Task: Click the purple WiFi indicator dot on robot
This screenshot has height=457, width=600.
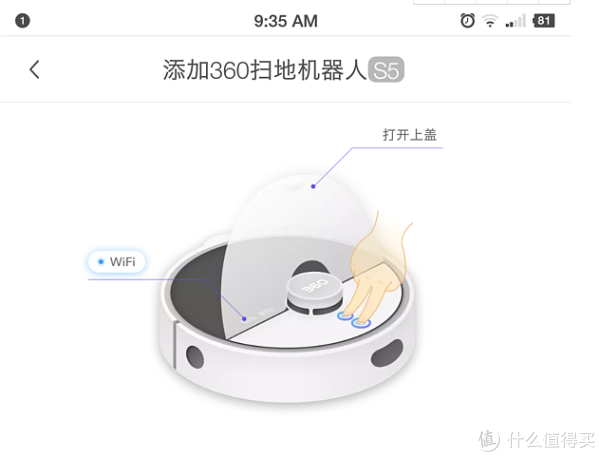Action: 244,318
